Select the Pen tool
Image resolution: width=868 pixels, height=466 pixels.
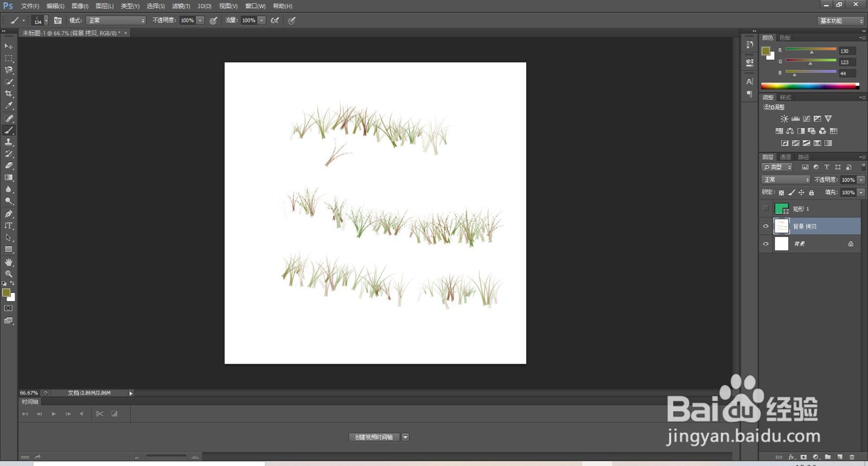(x=9, y=214)
